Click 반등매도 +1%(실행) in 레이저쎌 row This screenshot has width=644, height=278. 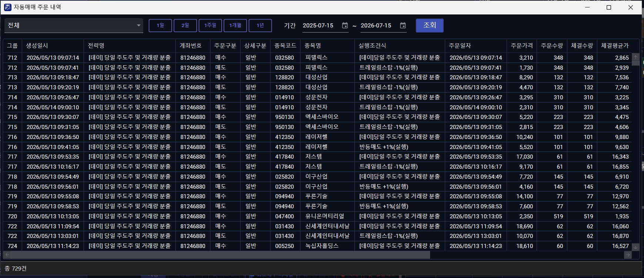[384, 147]
